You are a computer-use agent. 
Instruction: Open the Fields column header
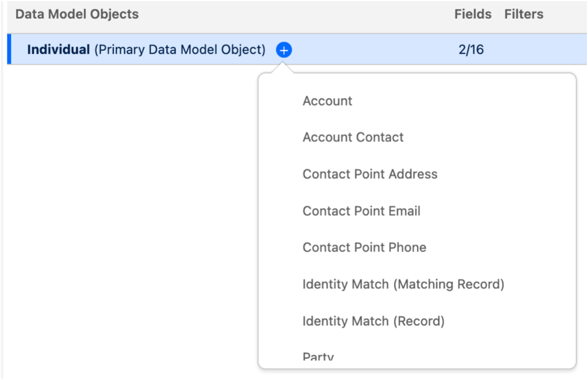(x=473, y=14)
